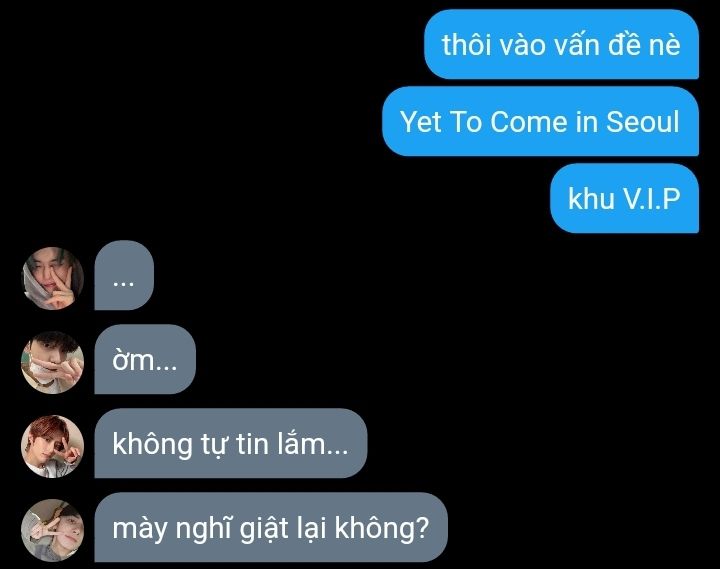Screen dimensions: 720x569
Task: Select profile picture of sender wearing white mask
Action: (x=53, y=362)
